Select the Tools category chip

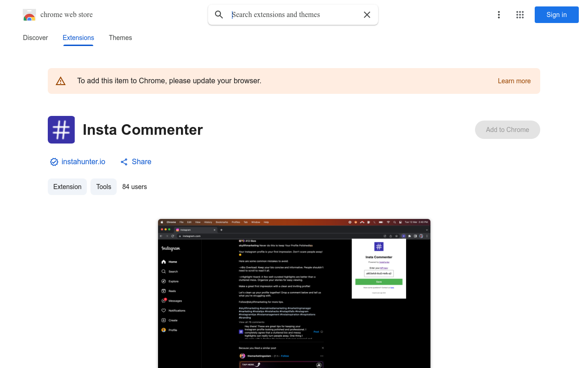(x=104, y=187)
